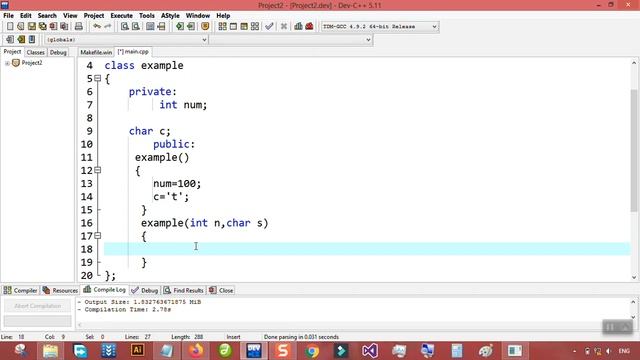Switch to the Makefile.win editor tab
The image size is (640, 360).
[x=96, y=52]
